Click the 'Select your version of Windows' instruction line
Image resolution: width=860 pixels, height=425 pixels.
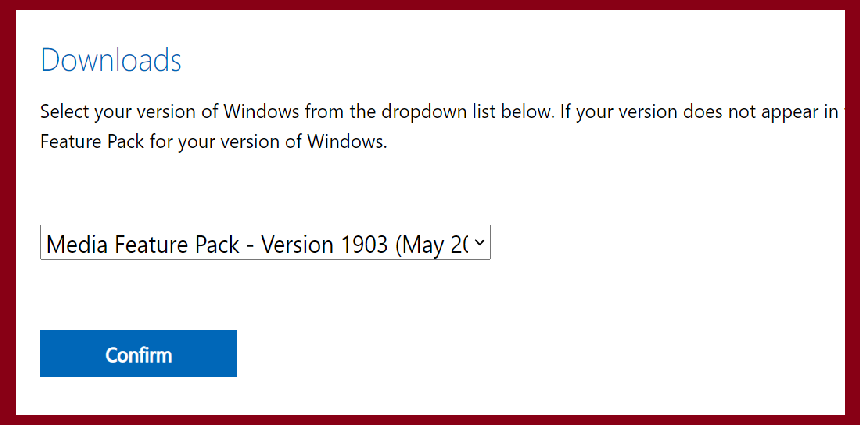(x=439, y=112)
